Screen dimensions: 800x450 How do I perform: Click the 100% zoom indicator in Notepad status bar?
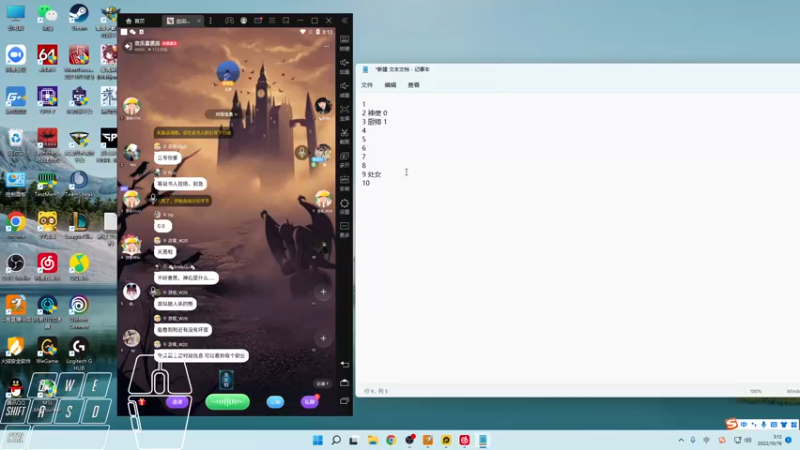tap(756, 391)
